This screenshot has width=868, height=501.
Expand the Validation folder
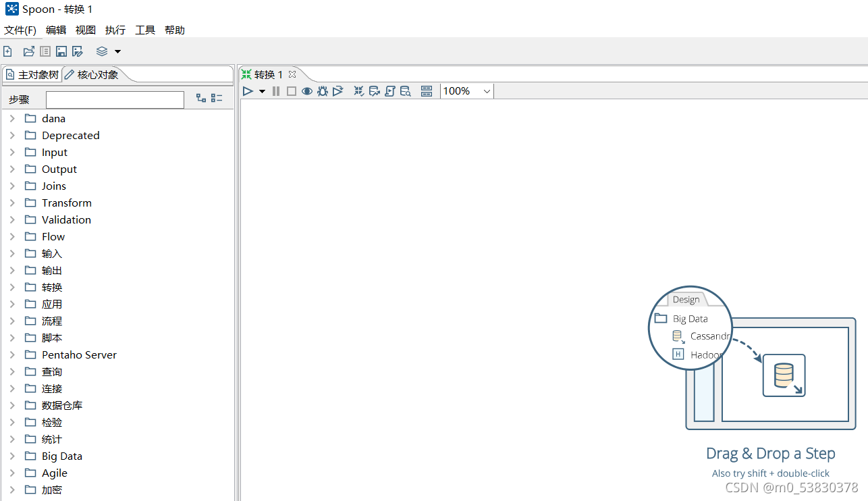click(12, 219)
